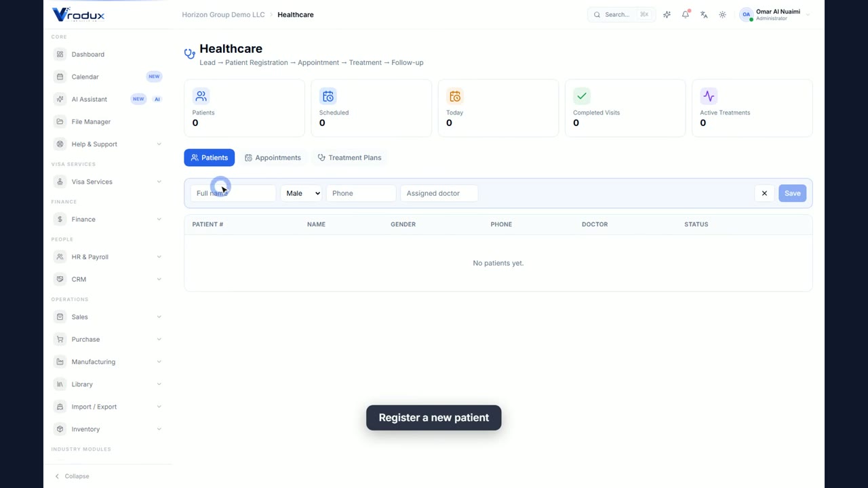The width and height of the screenshot is (868, 488).
Task: Click the Inventory box icon
Action: point(60,429)
